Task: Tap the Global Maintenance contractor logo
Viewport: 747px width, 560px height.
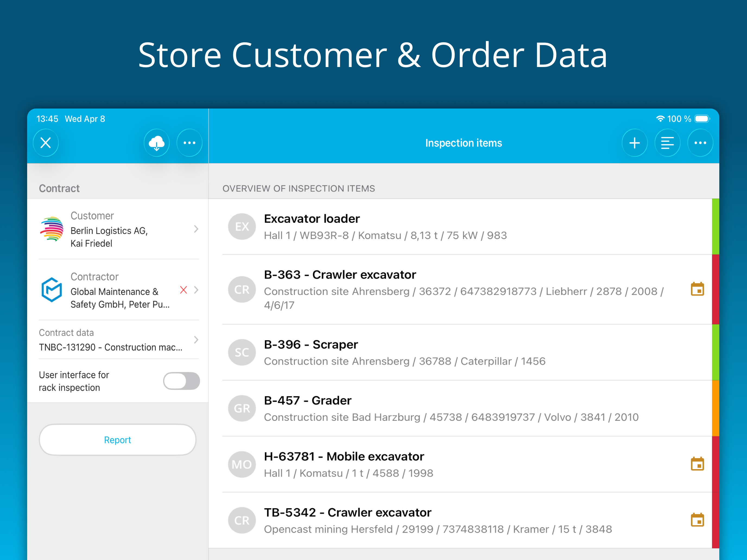Action: pos(51,290)
